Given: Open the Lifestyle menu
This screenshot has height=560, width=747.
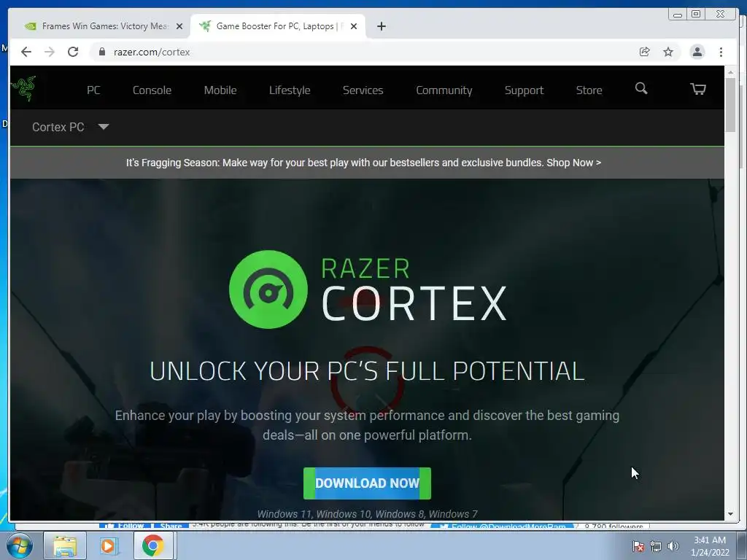Looking at the screenshot, I should pos(290,90).
